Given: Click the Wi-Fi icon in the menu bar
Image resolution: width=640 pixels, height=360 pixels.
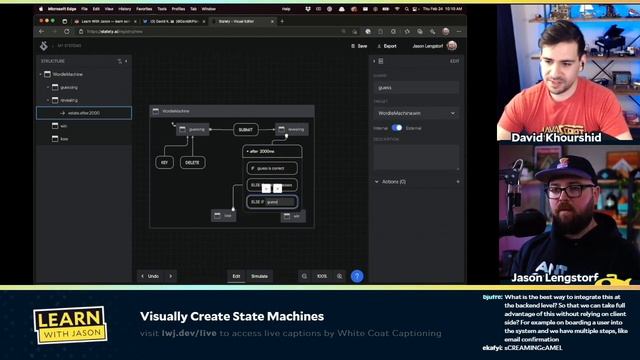Looking at the screenshot, I should tap(397, 9).
